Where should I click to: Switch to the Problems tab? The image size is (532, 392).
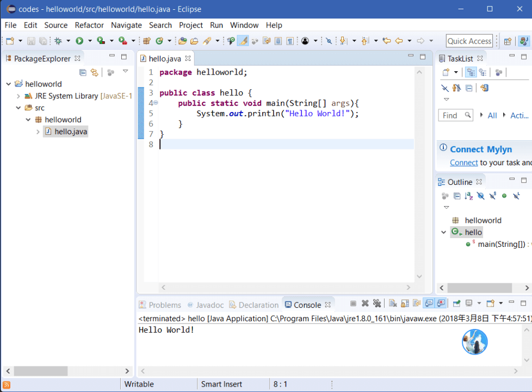click(x=160, y=305)
